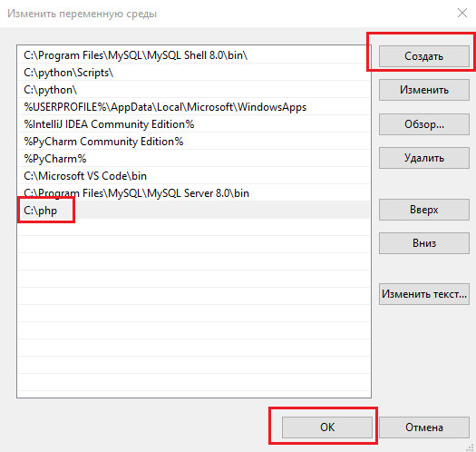This screenshot has width=476, height=452.
Task: Select MySQL Server 8.0 bin entry
Action: pyautogui.click(x=194, y=193)
